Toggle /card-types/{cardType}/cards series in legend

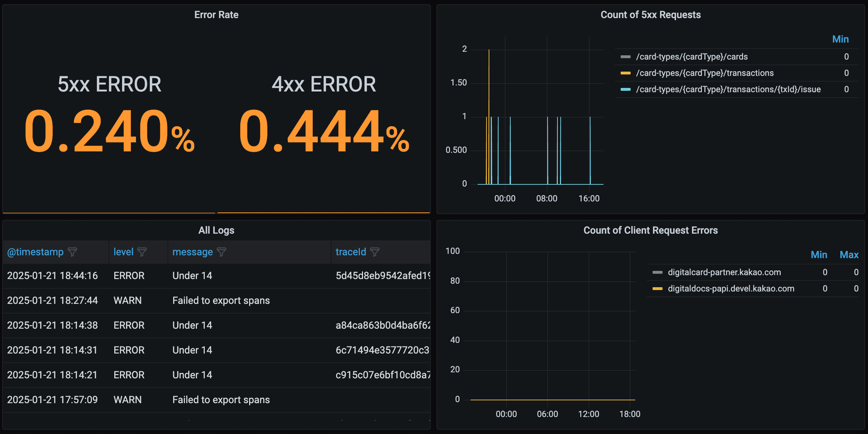coord(692,57)
